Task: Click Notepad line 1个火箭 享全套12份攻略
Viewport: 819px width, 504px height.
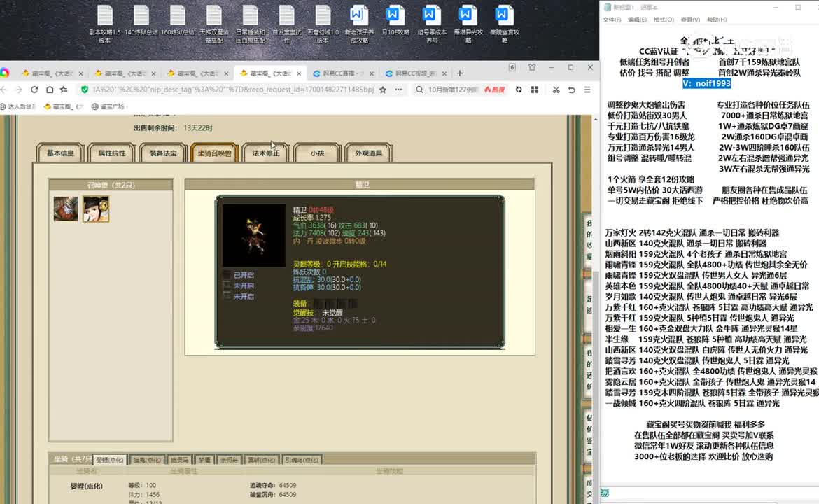Action: click(651, 179)
